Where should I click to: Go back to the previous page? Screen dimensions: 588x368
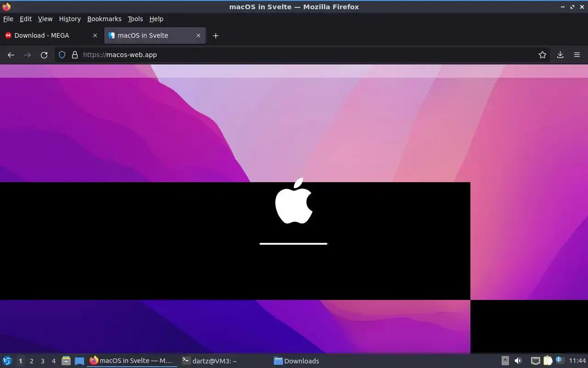pyautogui.click(x=11, y=55)
